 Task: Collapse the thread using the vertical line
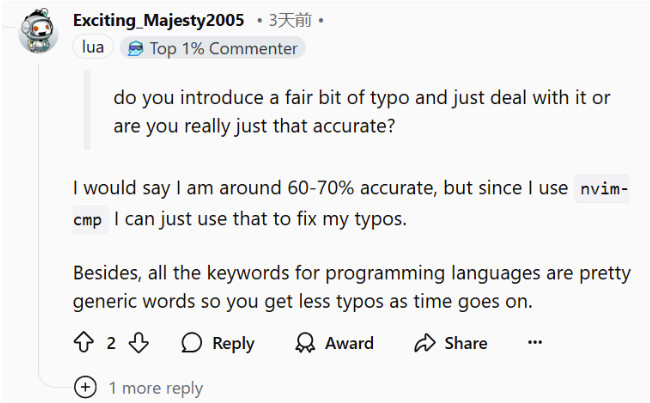tap(39, 216)
